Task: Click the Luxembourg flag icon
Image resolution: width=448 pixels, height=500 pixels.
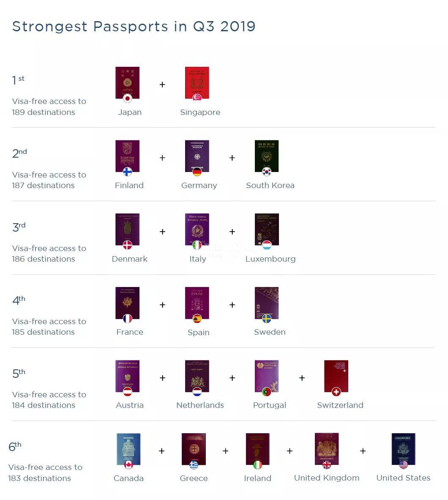Action: [x=267, y=245]
